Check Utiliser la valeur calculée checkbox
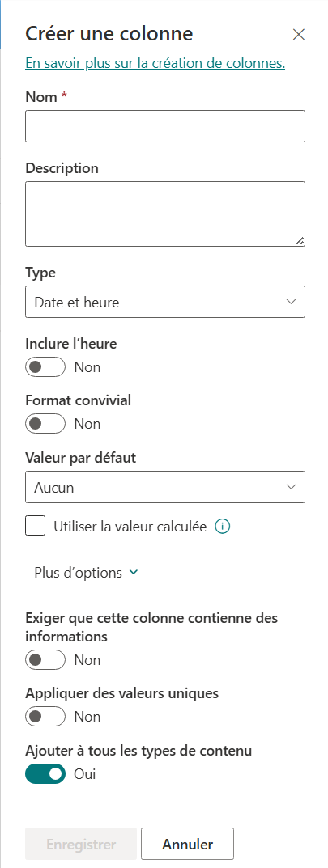The width and height of the screenshot is (328, 868). (36, 526)
